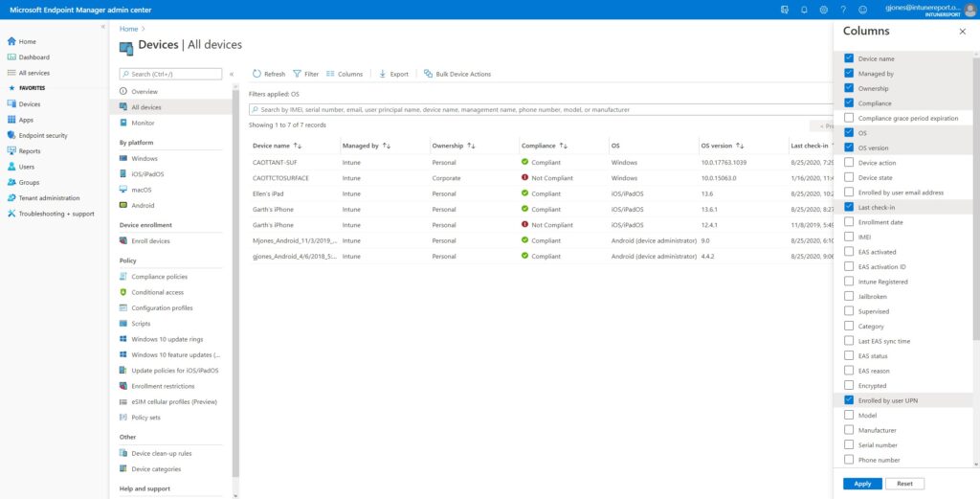Enable the Jailbroken column checkbox
This screenshot has width=980, height=499.
(x=849, y=297)
